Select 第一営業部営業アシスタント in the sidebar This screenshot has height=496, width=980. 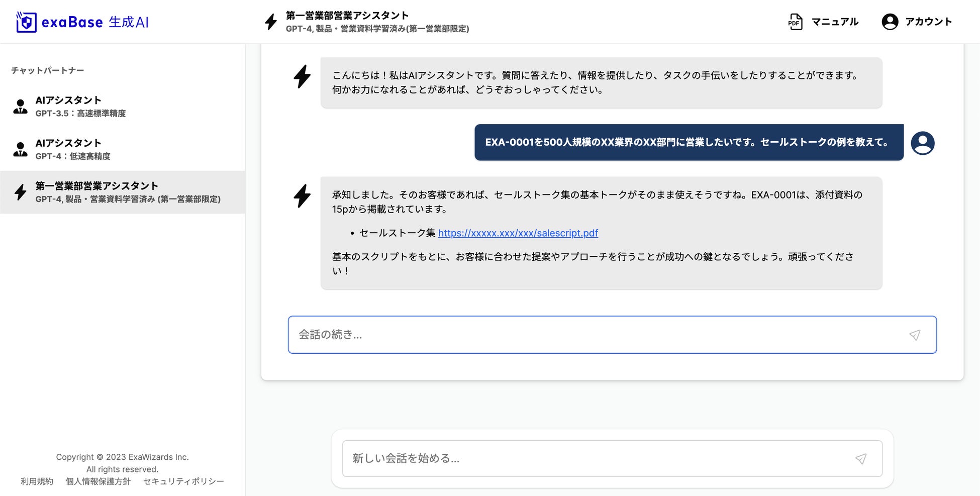coord(128,192)
